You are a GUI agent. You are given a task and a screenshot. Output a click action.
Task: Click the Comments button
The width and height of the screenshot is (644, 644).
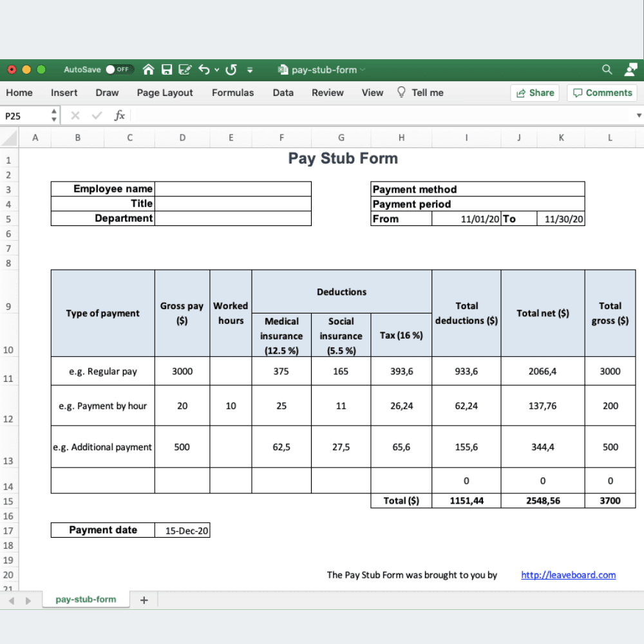(602, 93)
